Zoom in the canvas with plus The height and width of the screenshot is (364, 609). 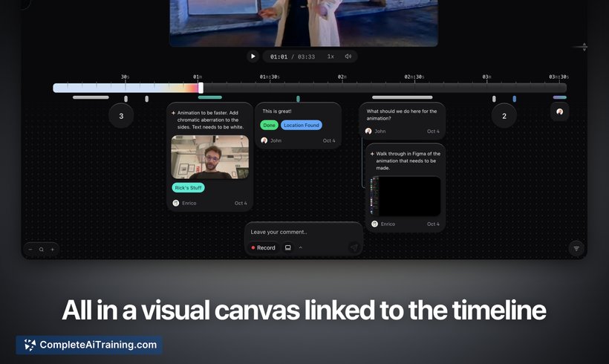(x=53, y=250)
